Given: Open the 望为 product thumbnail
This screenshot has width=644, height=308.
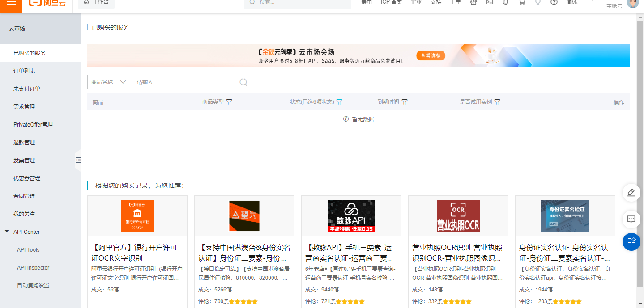Looking at the screenshot, I should coord(244,216).
